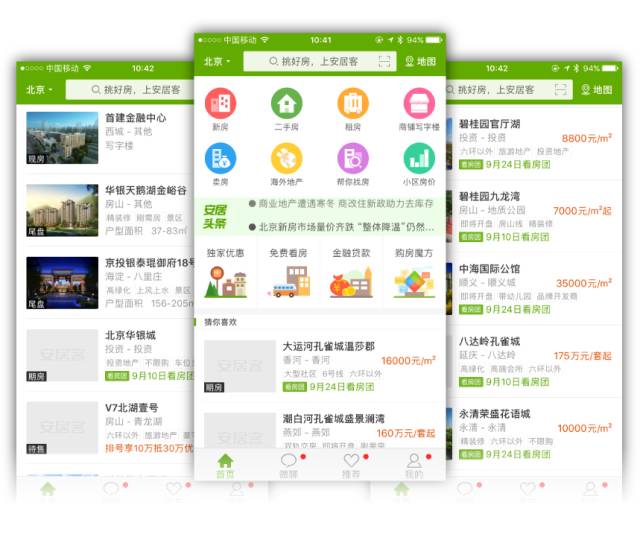Open listing 潮白河孔雀城盛景澜湾
640x543 pixels.
(320, 428)
